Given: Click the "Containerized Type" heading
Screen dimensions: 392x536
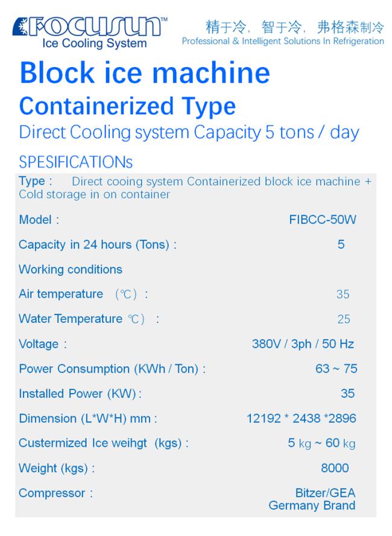Looking at the screenshot, I should coord(127,106).
